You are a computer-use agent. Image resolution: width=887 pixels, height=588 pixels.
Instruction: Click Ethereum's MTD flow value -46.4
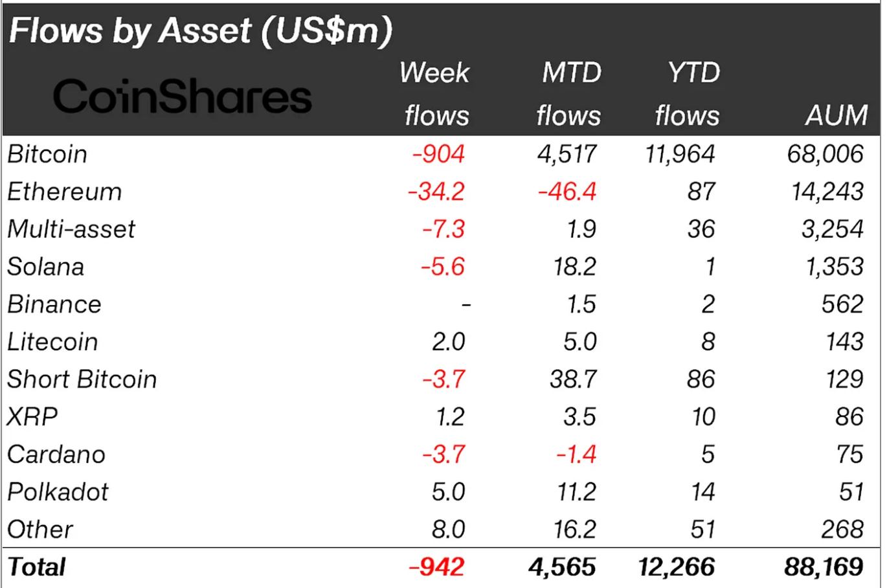[x=567, y=192]
